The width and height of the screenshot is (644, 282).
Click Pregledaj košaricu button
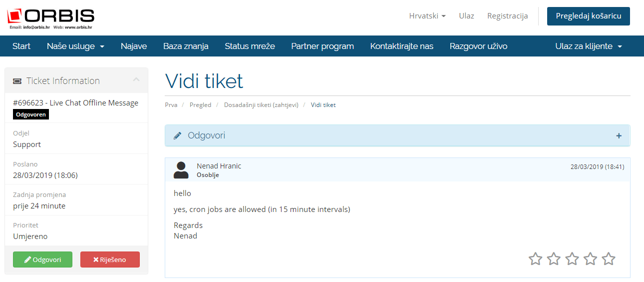589,16
